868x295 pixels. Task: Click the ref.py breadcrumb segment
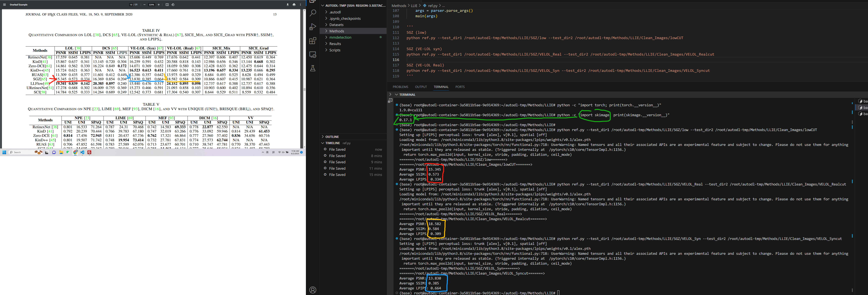point(433,6)
